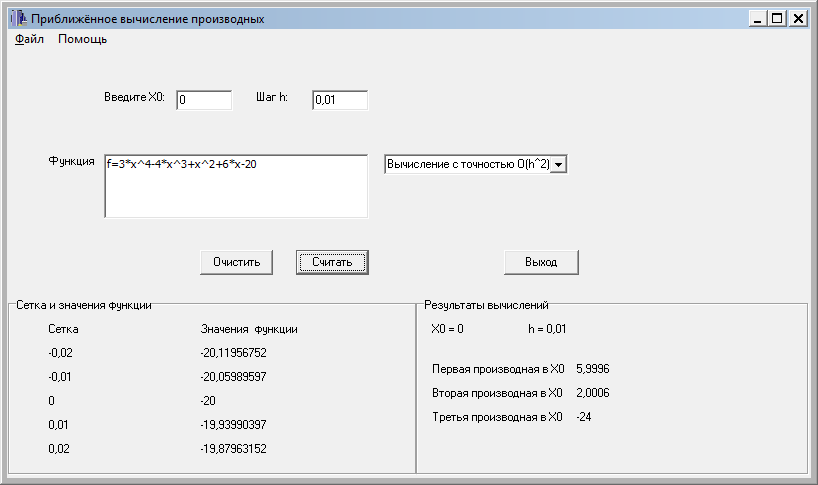818x485 pixels.
Task: Click inside the function text area
Action: coord(236,186)
